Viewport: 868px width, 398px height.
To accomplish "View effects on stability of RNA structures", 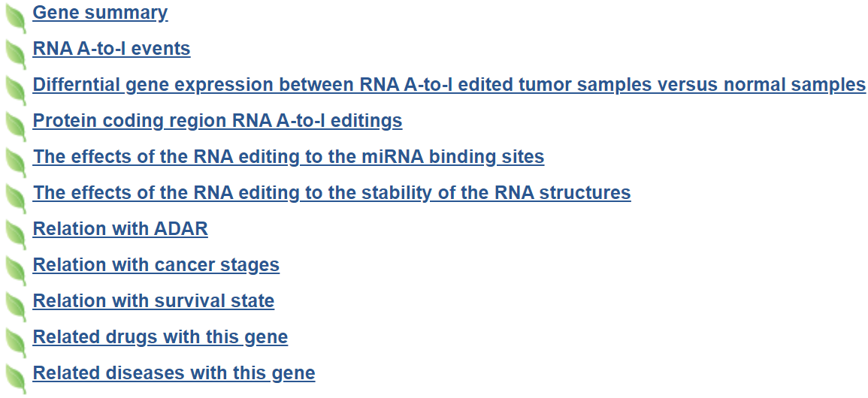I will [x=331, y=193].
